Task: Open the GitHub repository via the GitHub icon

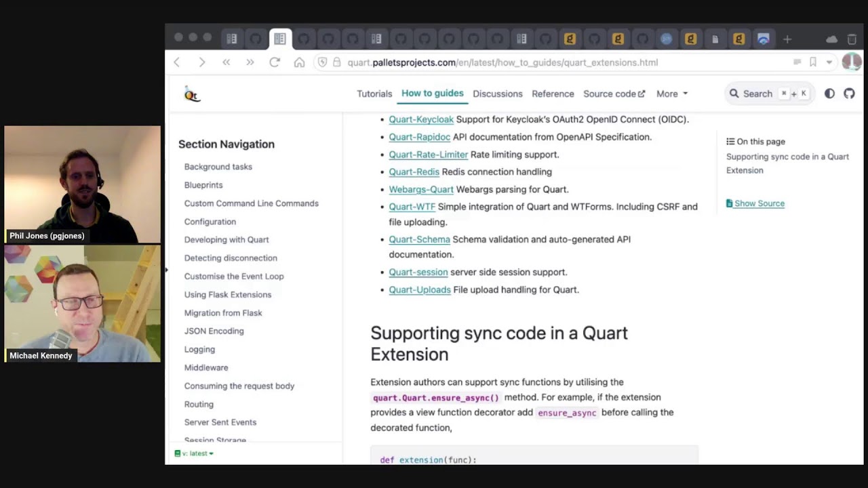Action: tap(849, 94)
